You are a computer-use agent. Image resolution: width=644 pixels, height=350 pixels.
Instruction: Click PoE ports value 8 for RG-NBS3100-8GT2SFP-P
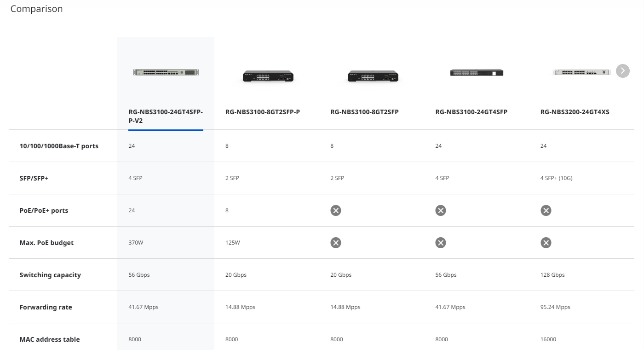[x=227, y=210]
